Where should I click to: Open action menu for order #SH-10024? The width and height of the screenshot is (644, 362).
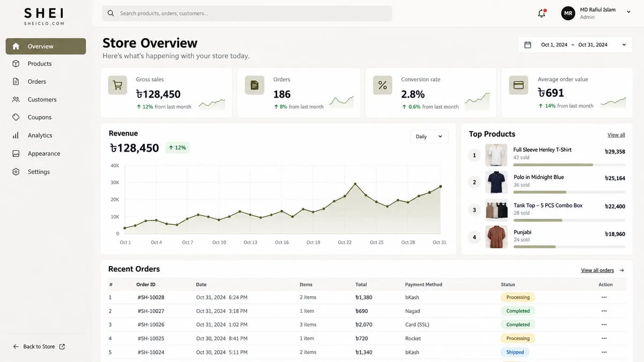click(604, 352)
